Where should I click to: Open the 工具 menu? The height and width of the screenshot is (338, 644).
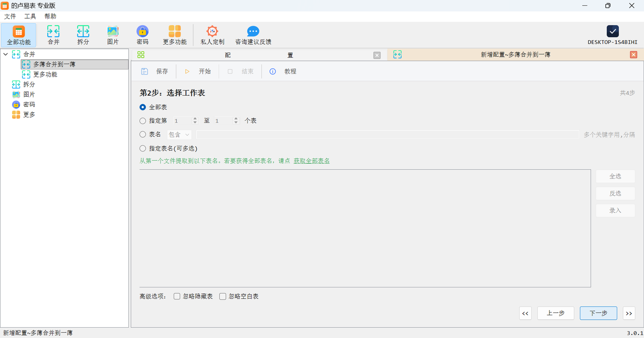pos(30,17)
